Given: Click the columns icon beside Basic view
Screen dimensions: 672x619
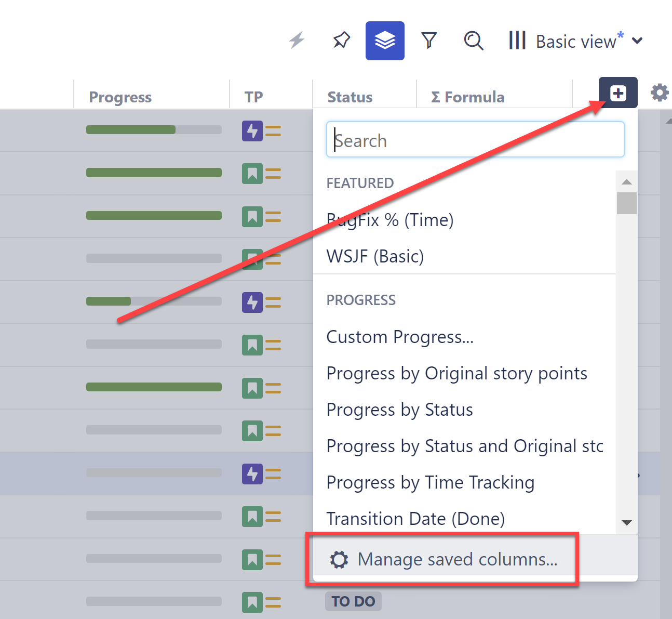Looking at the screenshot, I should (517, 40).
